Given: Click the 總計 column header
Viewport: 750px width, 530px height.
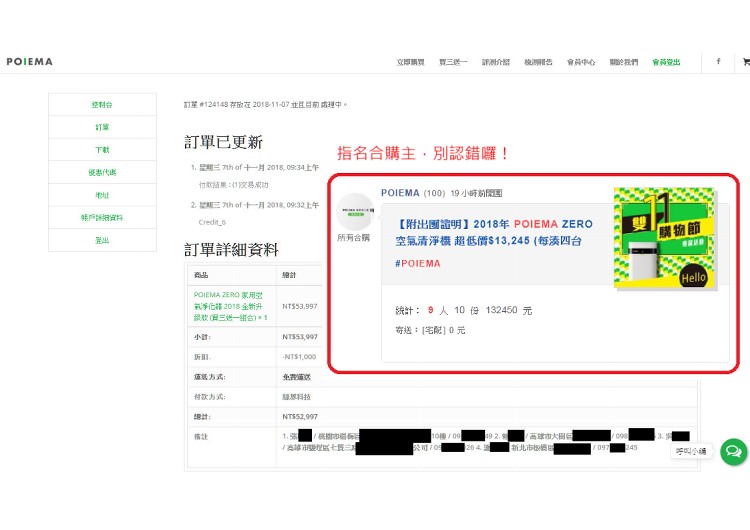Looking at the screenshot, I should (x=289, y=275).
